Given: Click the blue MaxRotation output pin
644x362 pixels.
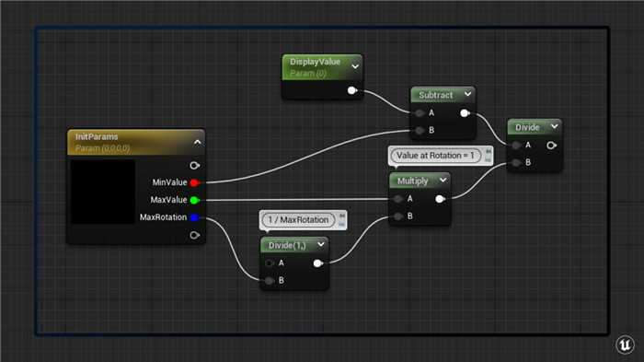Looking at the screenshot, I should click(x=195, y=217).
